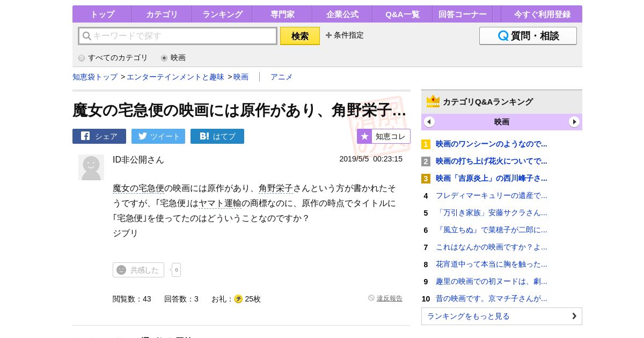Viewport: 644px width, 338px height.
Task: Click the 回答数：3 text
Action: point(181,299)
